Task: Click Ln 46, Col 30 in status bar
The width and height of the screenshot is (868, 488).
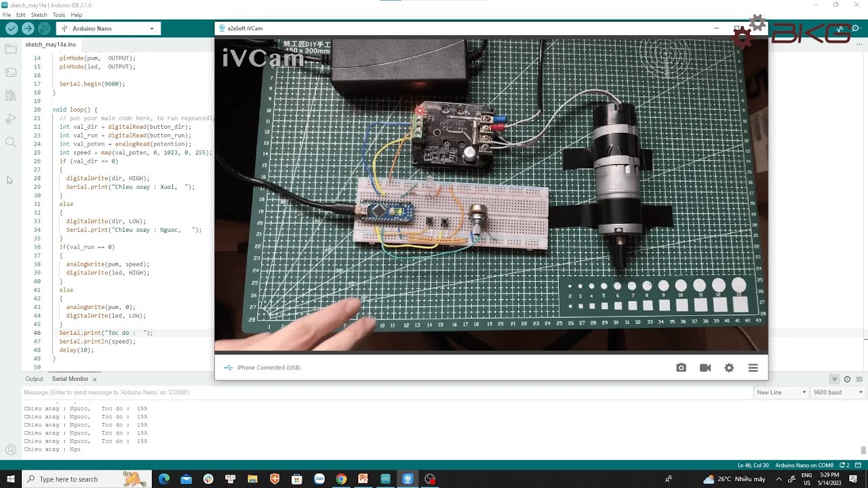Action: [x=753, y=465]
